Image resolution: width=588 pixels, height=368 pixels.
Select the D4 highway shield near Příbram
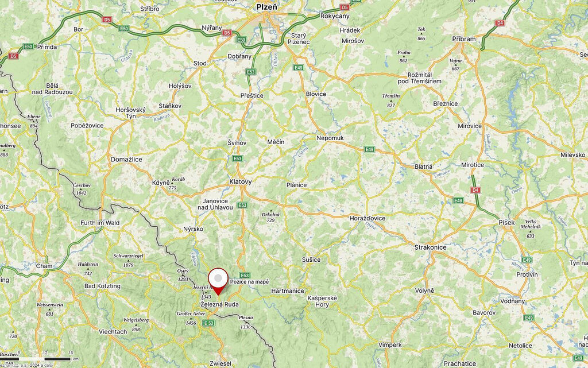(500, 23)
